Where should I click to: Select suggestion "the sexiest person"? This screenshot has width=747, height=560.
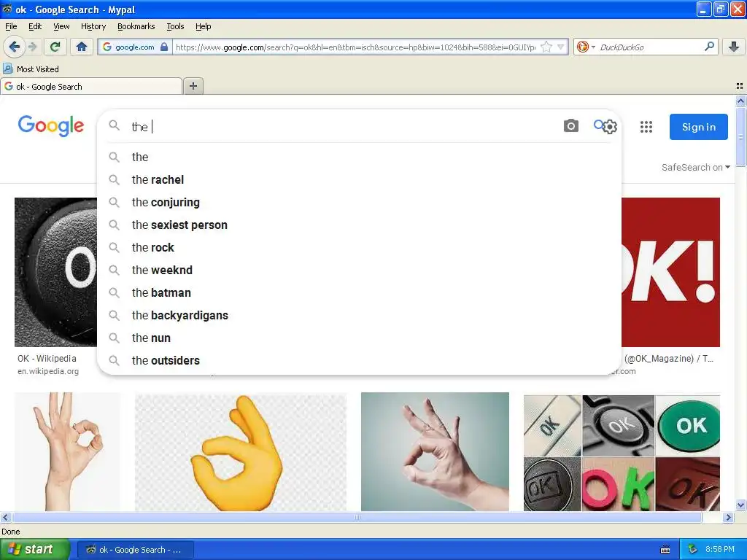click(359, 225)
